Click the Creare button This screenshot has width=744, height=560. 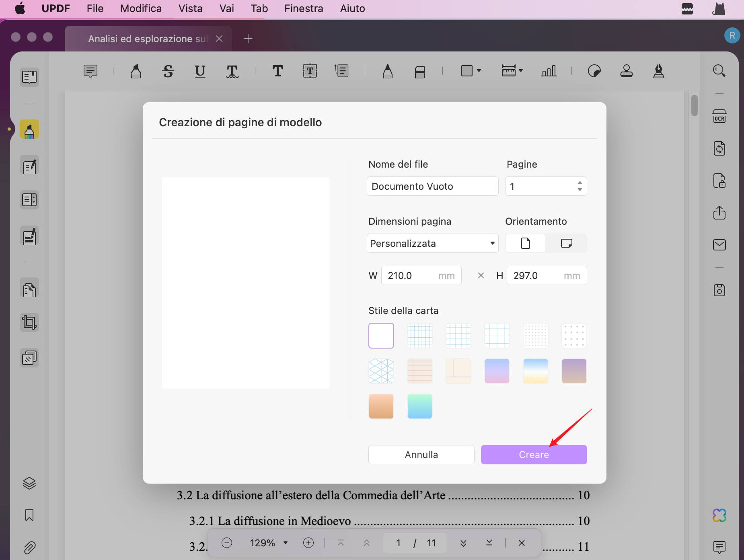pos(534,454)
